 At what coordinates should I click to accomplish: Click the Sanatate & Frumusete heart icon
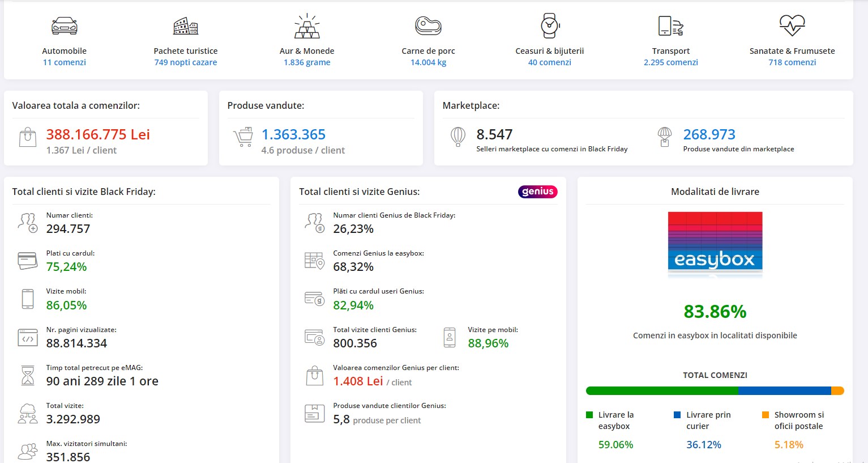[792, 26]
